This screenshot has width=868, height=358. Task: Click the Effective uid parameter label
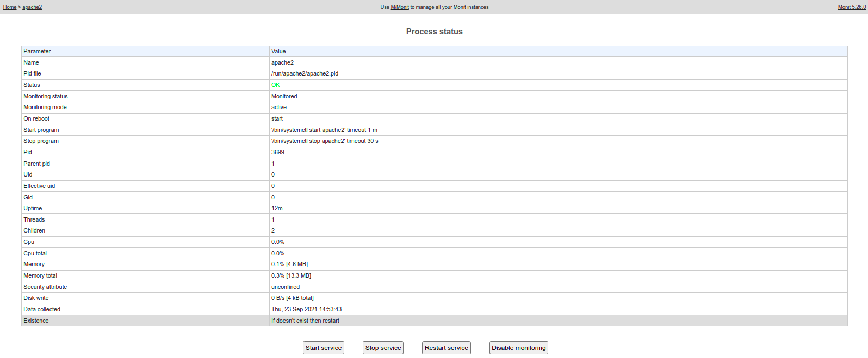(x=39, y=186)
